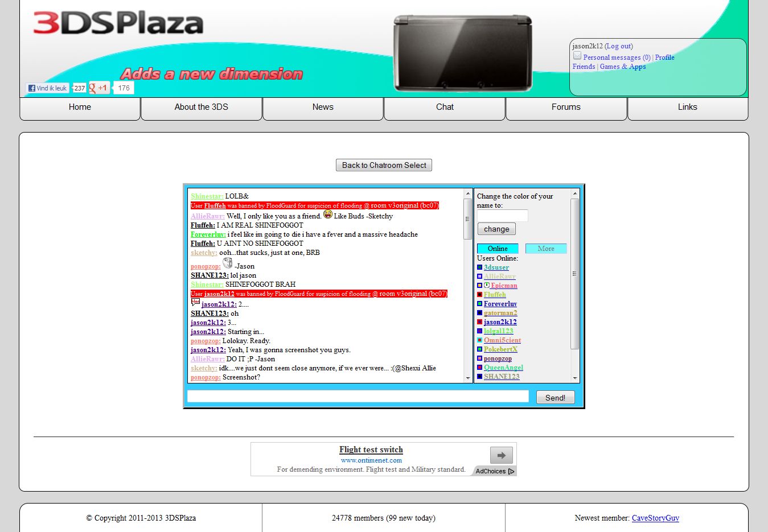
Task: Open Games & Apps link
Action: pos(623,67)
